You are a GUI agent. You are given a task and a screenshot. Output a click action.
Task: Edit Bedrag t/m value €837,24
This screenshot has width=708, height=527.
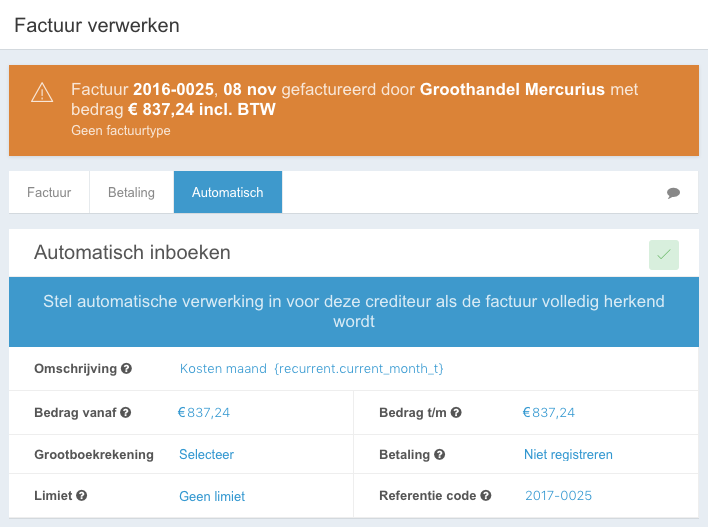549,412
